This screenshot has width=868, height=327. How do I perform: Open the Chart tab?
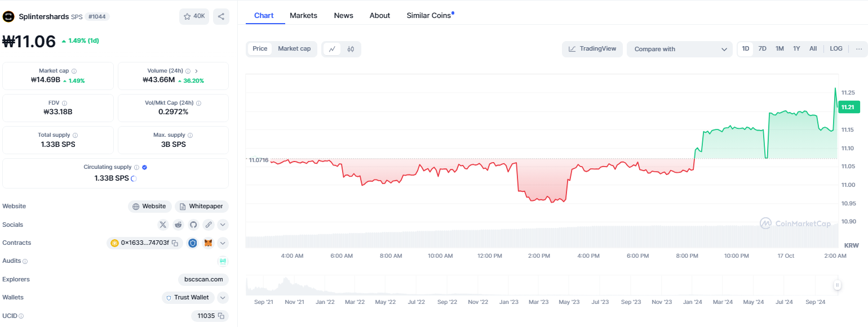click(x=264, y=16)
